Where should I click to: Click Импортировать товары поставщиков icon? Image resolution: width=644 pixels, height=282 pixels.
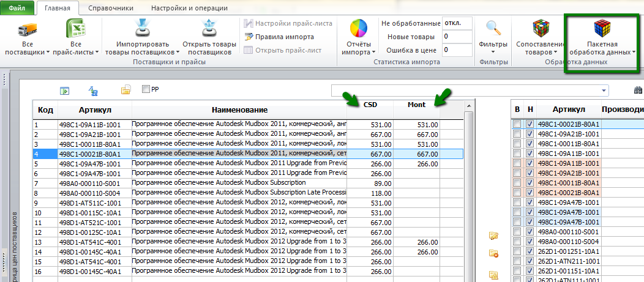pyautogui.click(x=144, y=29)
